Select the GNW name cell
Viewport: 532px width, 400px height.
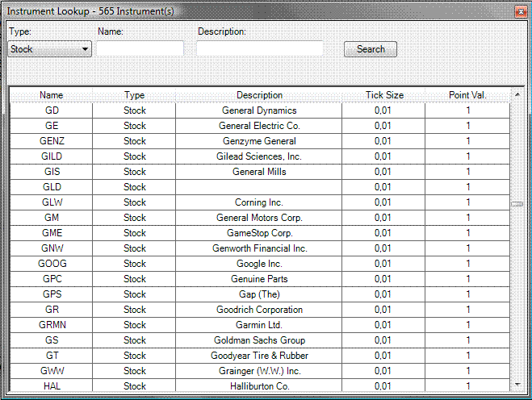click(51, 248)
